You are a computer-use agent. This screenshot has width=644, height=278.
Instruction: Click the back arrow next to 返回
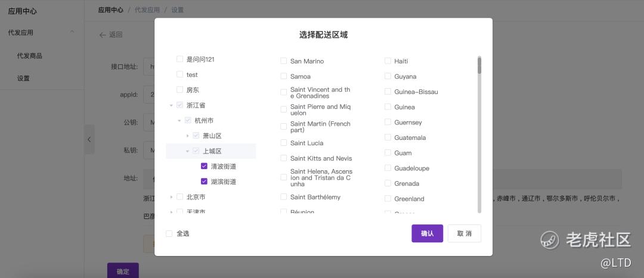[x=103, y=35]
